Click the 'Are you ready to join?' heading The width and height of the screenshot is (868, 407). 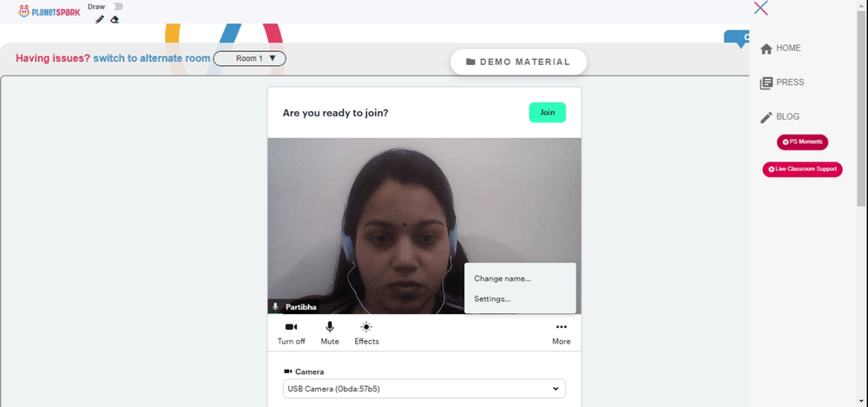click(x=335, y=113)
